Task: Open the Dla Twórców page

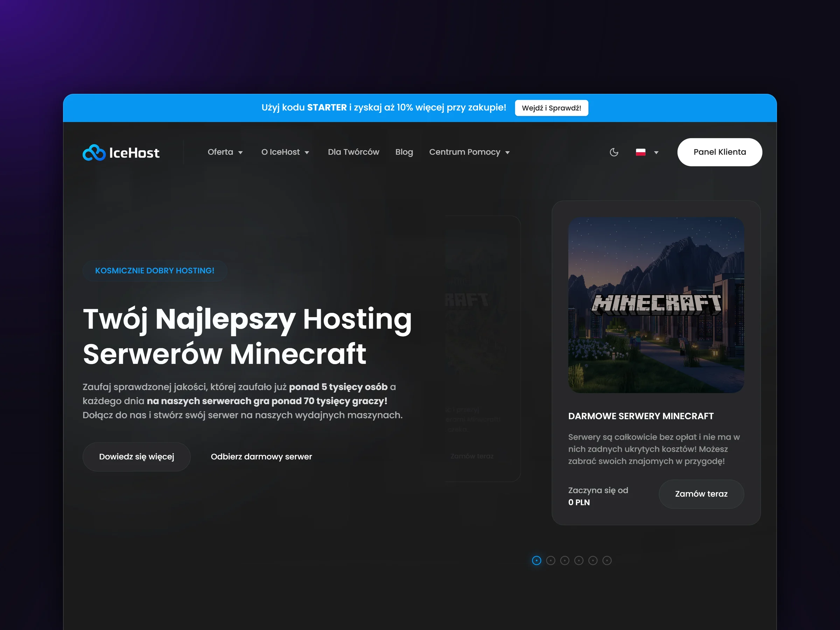Action: click(x=353, y=152)
